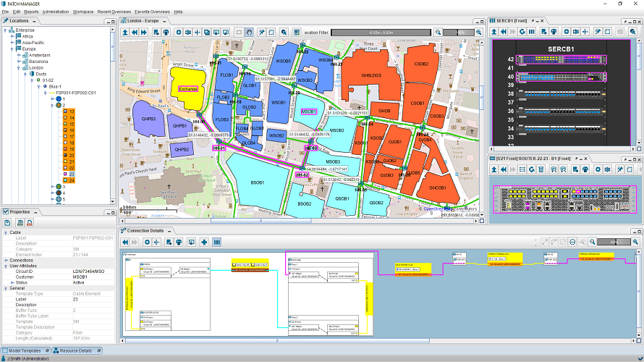Screen dimensions: 644x362
Task: Toggle the Properties panel checkbox icon
Action: pyautogui.click(x=6, y=212)
